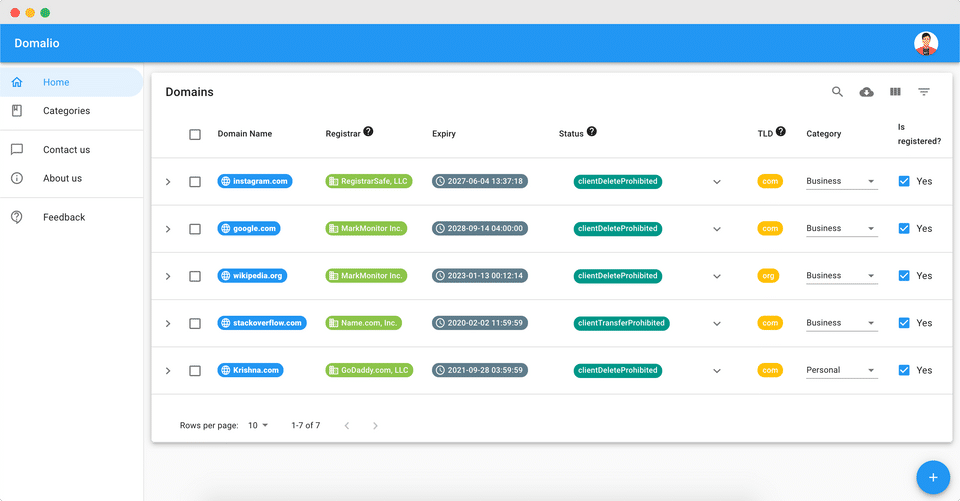
Task: Expand status list for google.com
Action: pyautogui.click(x=717, y=229)
